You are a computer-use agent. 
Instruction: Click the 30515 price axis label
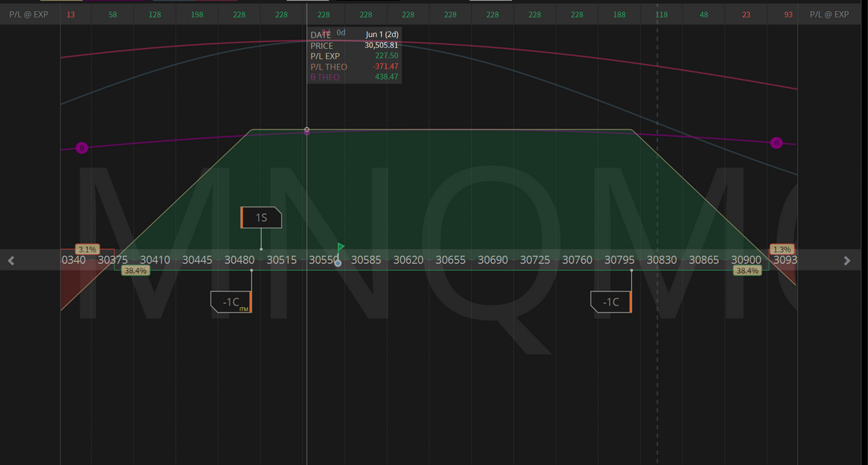pos(282,261)
